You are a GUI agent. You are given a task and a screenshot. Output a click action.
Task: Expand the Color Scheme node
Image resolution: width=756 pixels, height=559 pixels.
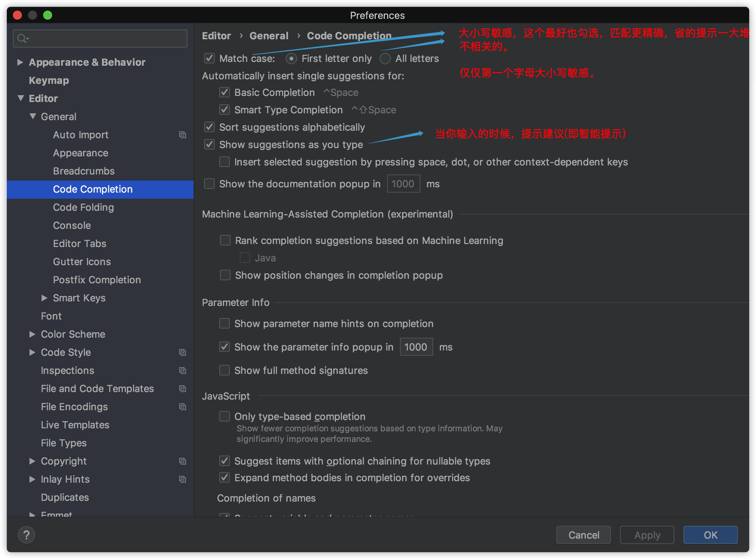click(x=33, y=334)
